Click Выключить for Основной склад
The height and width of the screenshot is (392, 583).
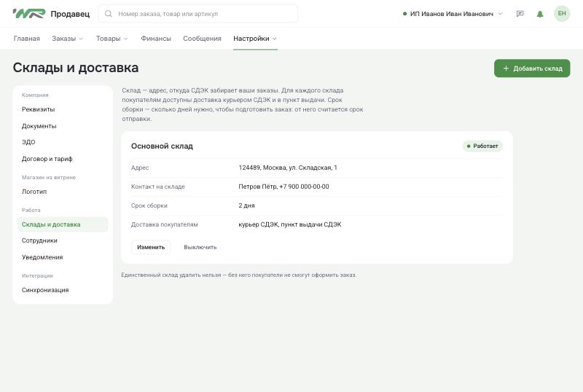[x=200, y=247]
